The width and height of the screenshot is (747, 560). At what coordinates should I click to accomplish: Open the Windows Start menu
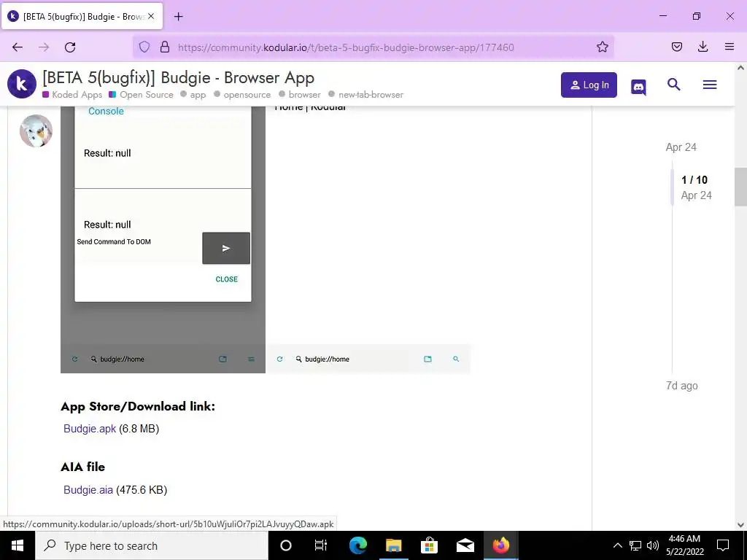click(18, 545)
